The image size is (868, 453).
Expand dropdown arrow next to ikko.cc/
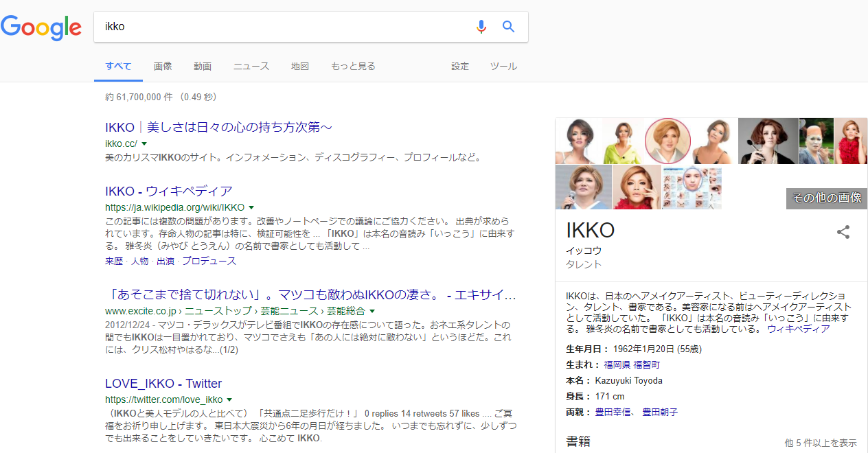click(144, 143)
